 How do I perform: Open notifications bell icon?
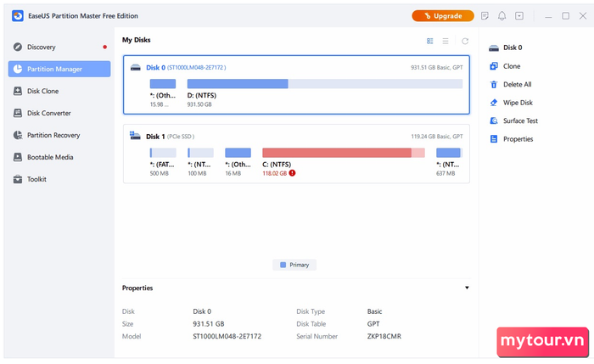point(502,16)
